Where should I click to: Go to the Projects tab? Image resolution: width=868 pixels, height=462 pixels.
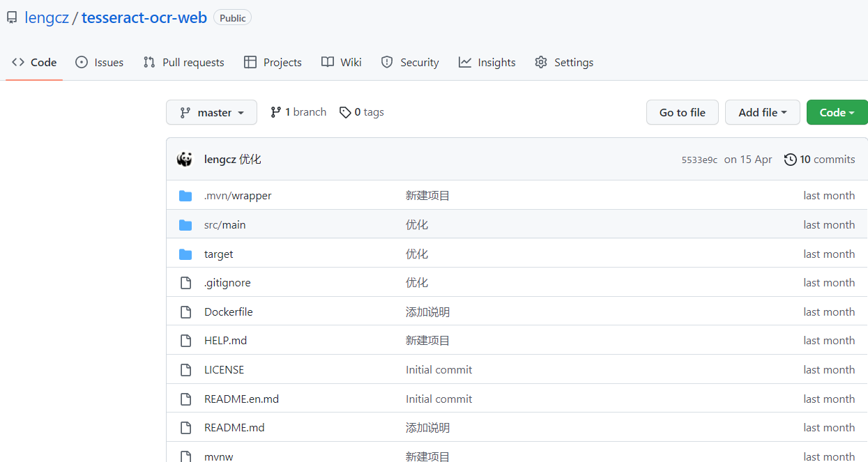[x=273, y=62]
